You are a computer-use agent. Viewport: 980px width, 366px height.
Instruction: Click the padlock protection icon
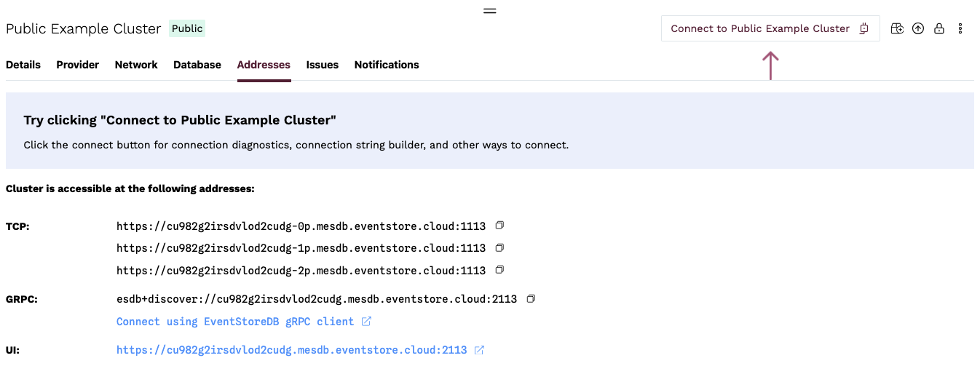pyautogui.click(x=939, y=29)
